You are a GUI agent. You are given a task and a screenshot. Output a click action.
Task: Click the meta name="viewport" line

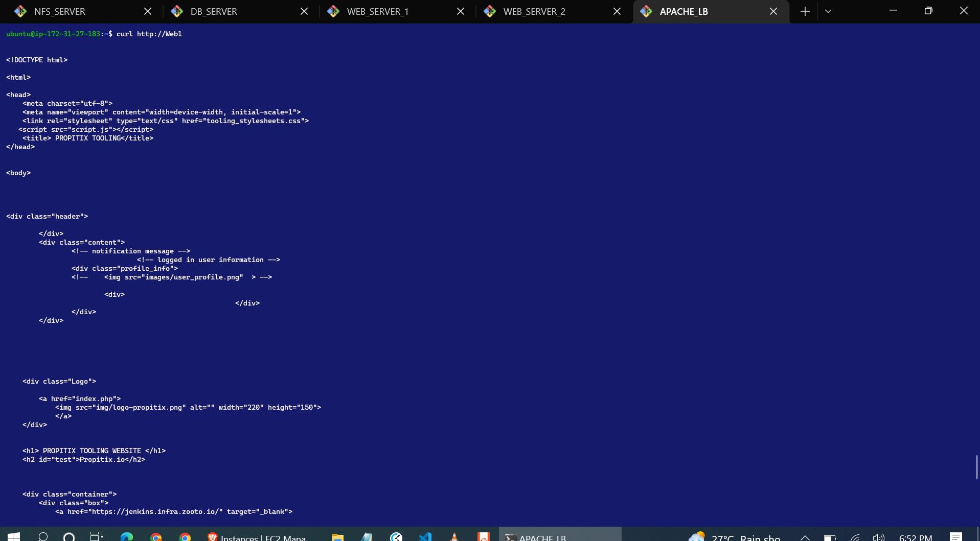pyautogui.click(x=162, y=112)
